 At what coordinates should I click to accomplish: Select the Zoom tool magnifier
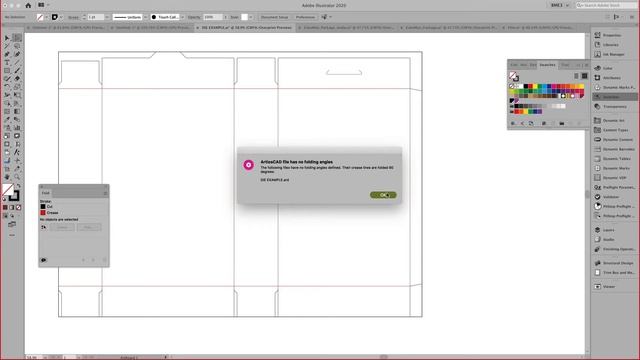pos(17,177)
